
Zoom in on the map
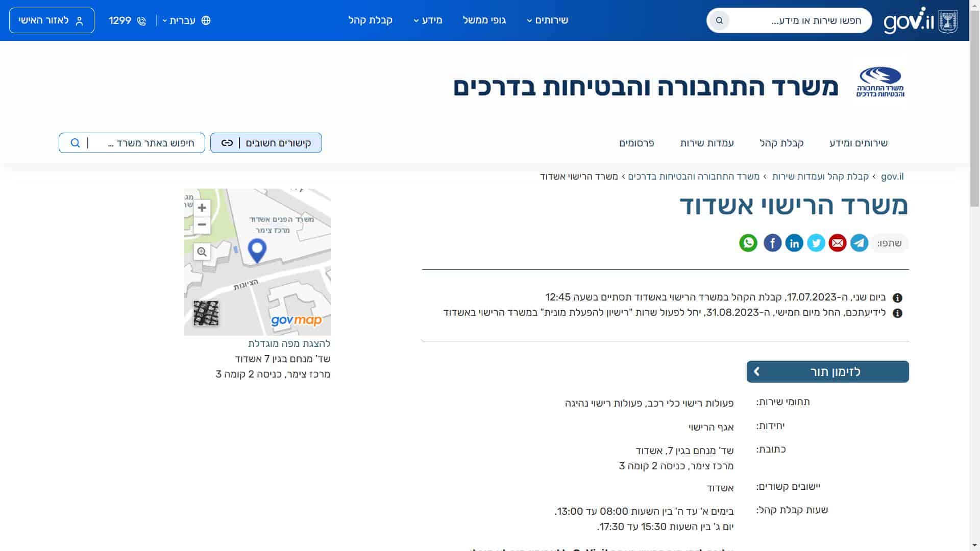coord(202,208)
